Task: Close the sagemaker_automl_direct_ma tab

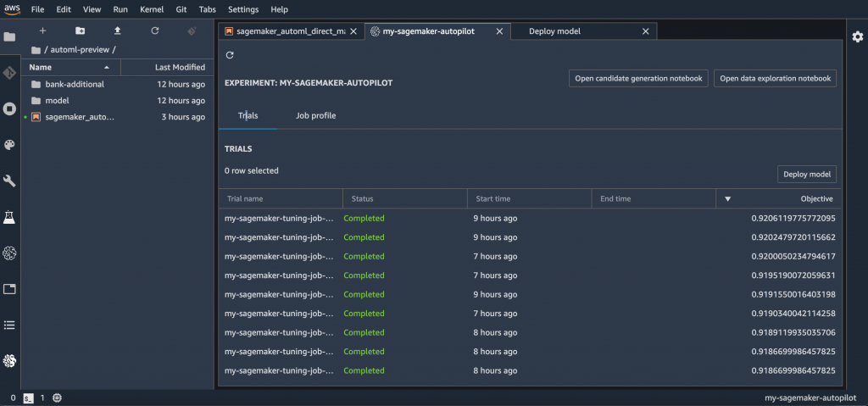Action: (353, 31)
